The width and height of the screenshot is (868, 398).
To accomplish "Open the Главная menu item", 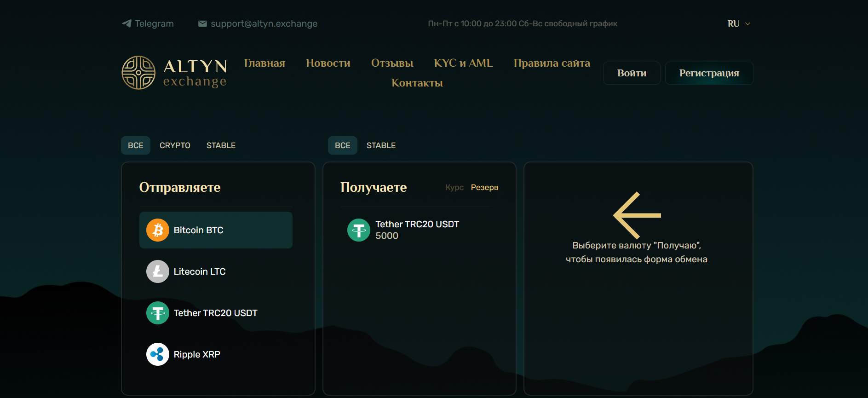I will coord(264,63).
